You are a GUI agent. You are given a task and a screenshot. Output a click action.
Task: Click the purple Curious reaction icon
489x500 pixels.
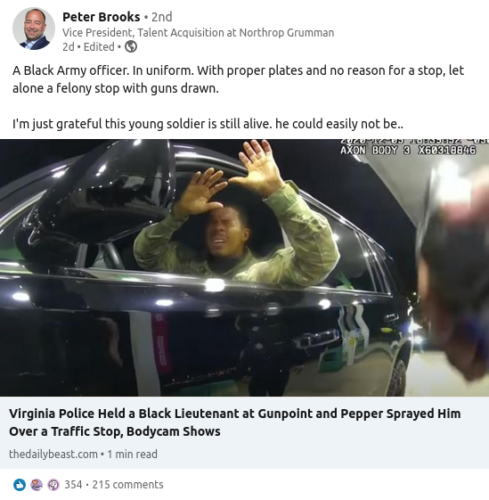(53, 484)
